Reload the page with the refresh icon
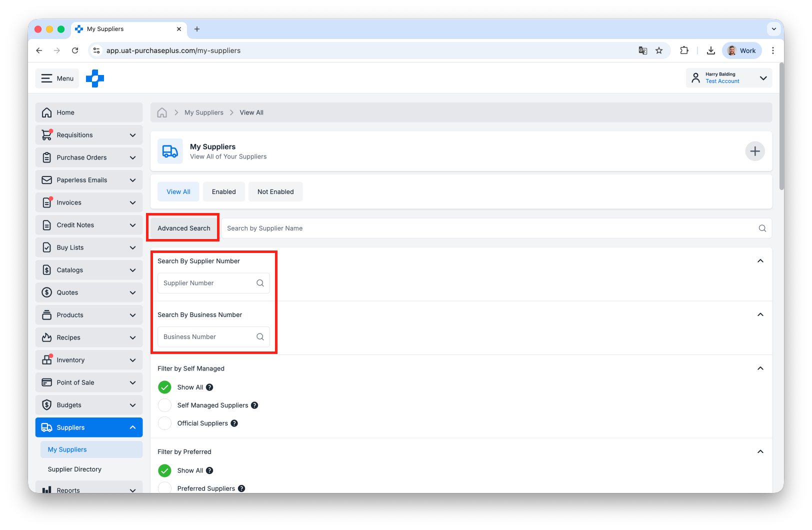This screenshot has width=812, height=530. point(75,50)
